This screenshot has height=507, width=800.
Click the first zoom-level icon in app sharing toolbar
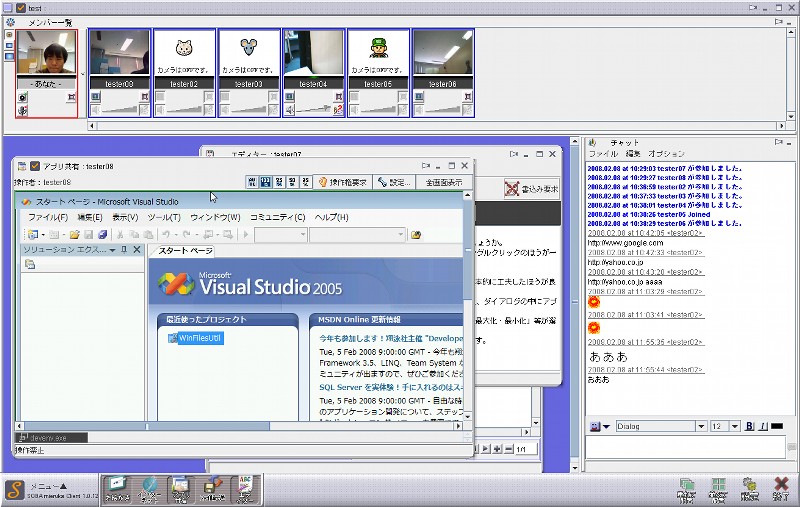252,182
